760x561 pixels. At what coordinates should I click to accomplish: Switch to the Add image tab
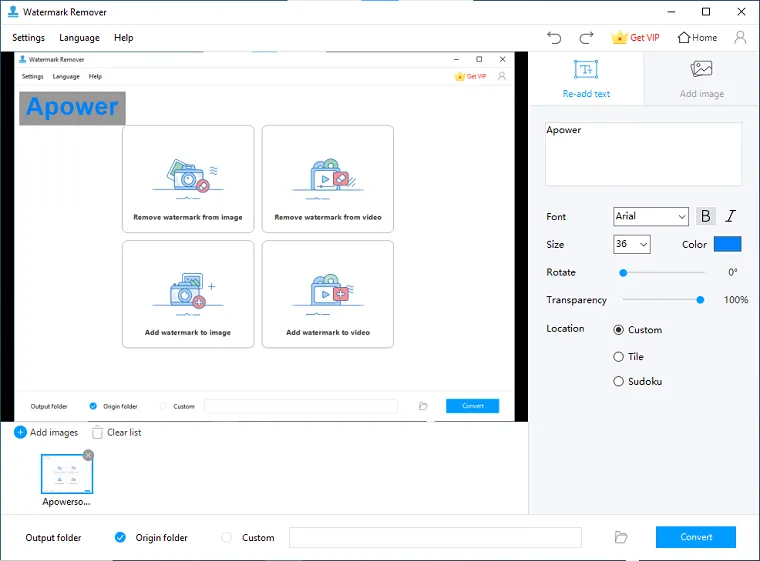(701, 79)
